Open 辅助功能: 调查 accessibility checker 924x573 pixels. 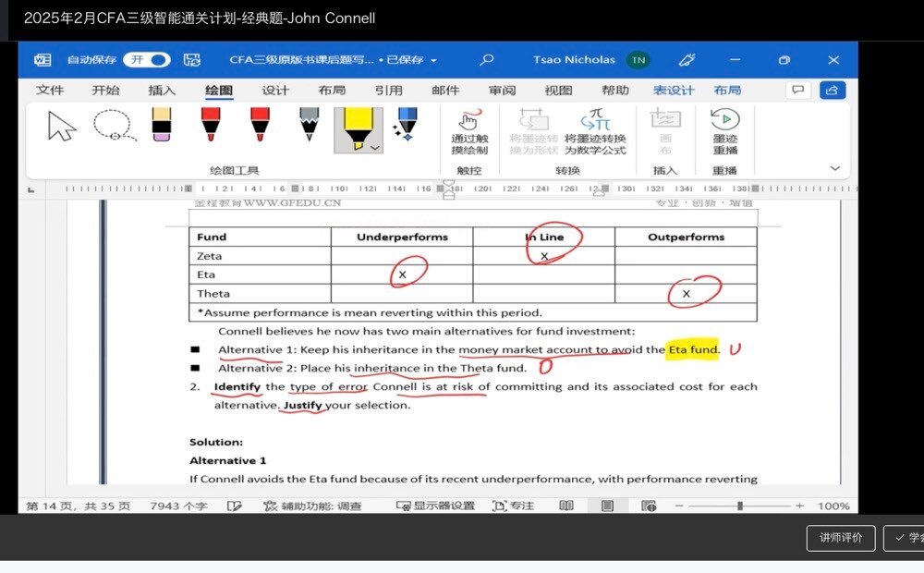click(x=313, y=506)
